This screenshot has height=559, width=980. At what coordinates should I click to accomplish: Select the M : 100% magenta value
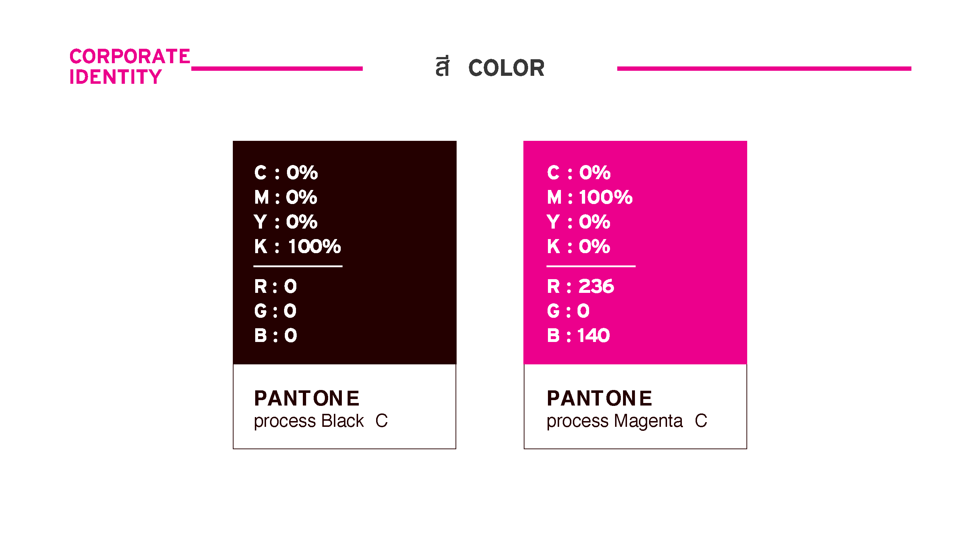pyautogui.click(x=589, y=197)
